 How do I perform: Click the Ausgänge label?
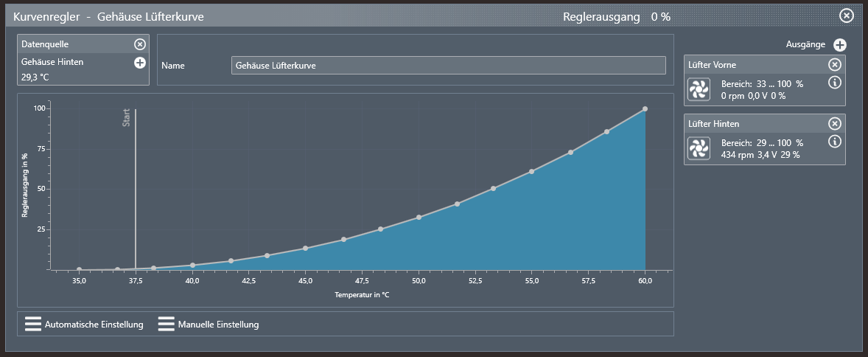pyautogui.click(x=805, y=45)
